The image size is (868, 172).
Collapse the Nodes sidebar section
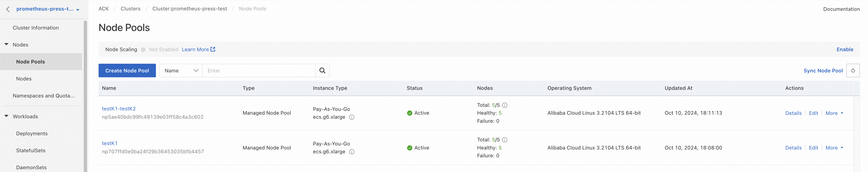[x=6, y=44]
